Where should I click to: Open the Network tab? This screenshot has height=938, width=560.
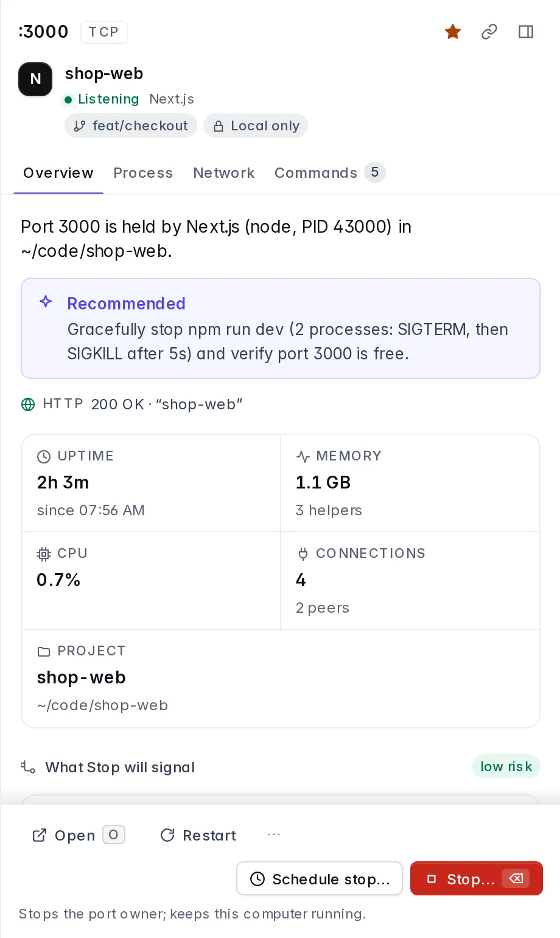tap(224, 173)
